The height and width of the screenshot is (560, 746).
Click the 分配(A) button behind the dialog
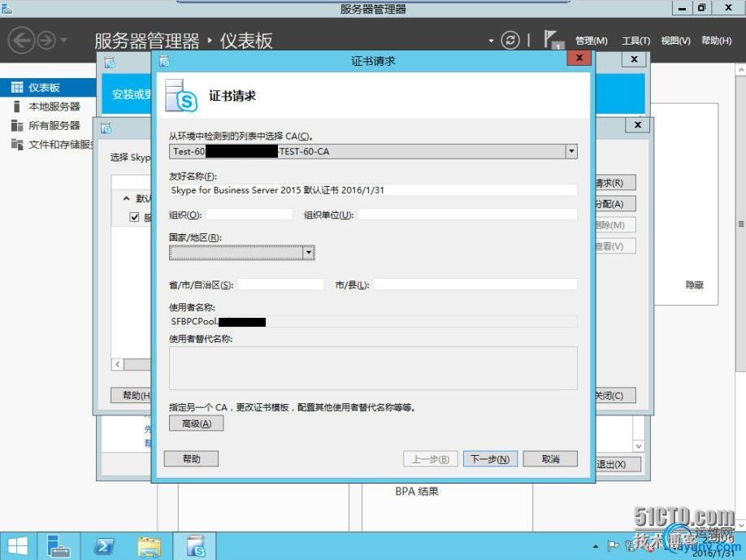[x=614, y=204]
